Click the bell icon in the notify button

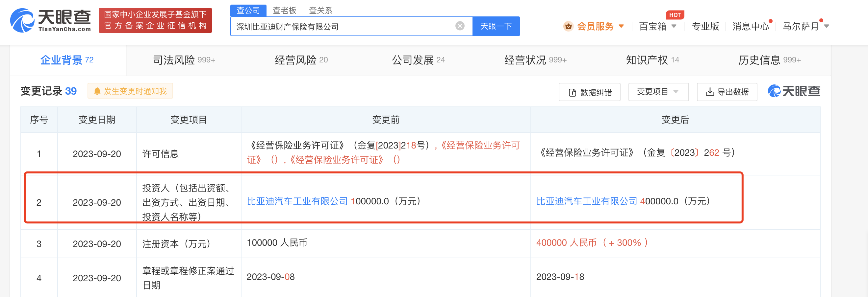point(97,91)
